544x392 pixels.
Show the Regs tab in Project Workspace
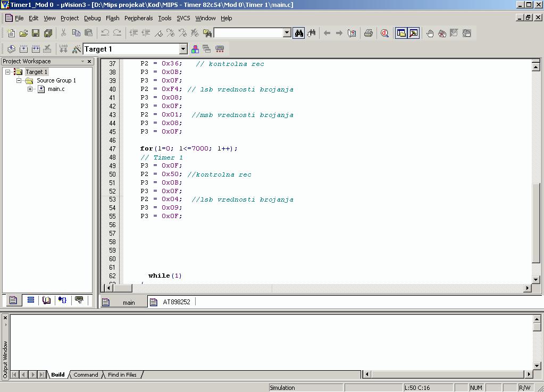pyautogui.click(x=30, y=300)
